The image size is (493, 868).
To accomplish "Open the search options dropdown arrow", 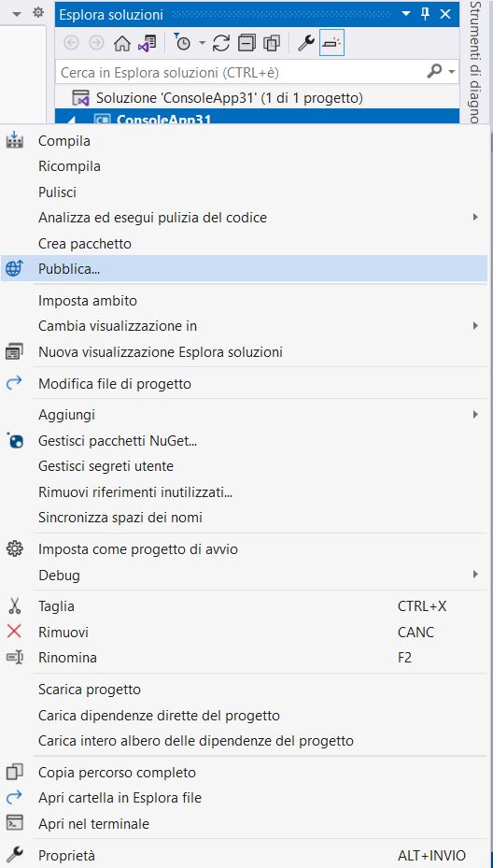I will 452,72.
